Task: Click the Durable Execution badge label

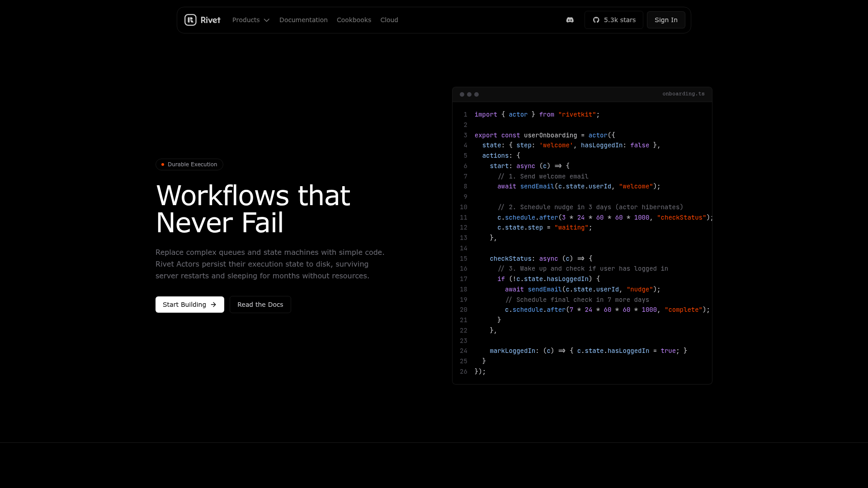Action: click(x=193, y=164)
